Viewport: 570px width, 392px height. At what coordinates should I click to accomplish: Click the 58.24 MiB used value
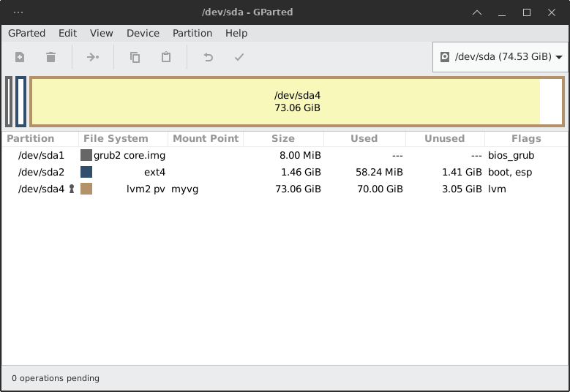coord(379,172)
